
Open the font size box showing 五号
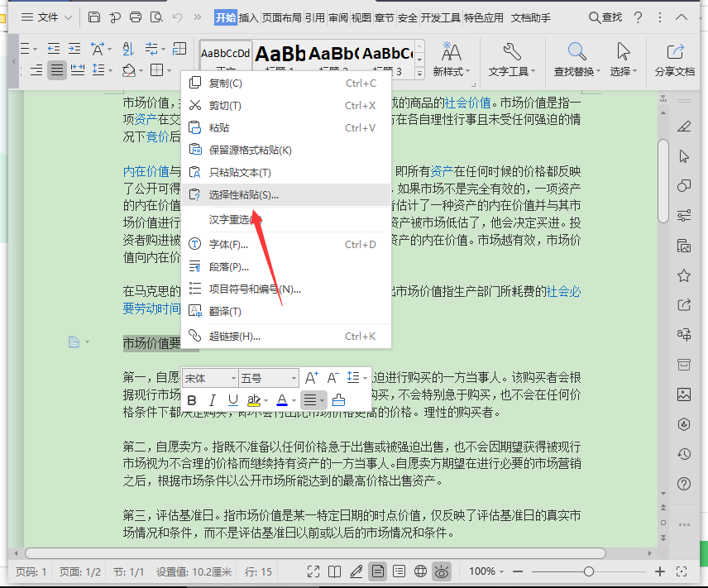(x=269, y=378)
